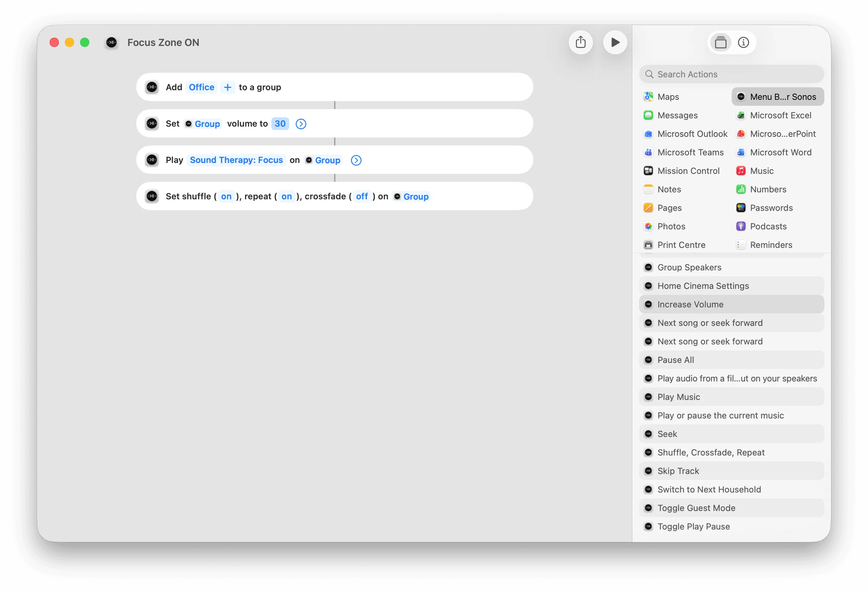
Task: Click Sonos icon on Set shuffle action
Action: [152, 196]
